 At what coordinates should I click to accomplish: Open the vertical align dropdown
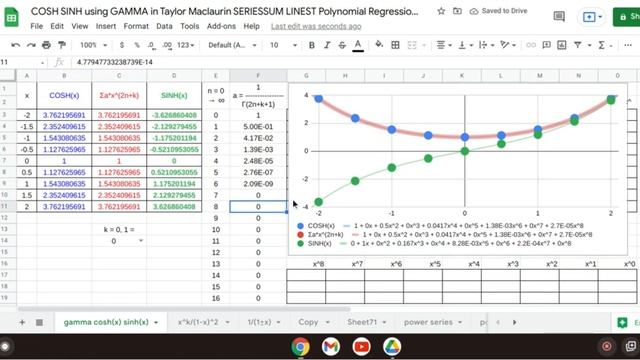(x=464, y=45)
